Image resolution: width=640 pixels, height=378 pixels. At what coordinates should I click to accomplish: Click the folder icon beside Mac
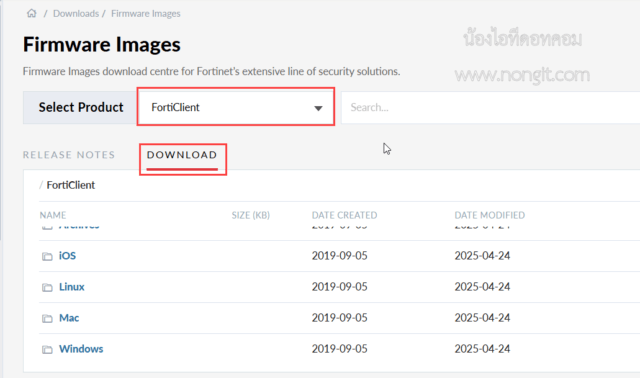tap(47, 318)
